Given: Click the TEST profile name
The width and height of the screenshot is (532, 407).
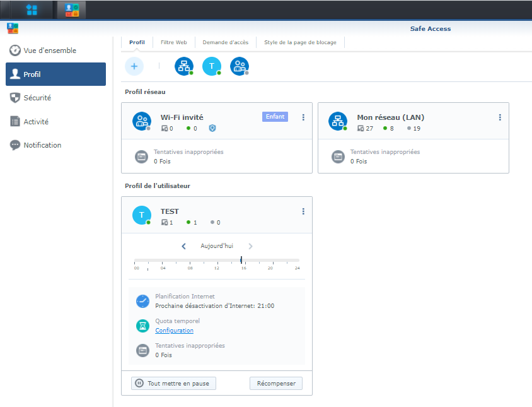Looking at the screenshot, I should tap(170, 211).
